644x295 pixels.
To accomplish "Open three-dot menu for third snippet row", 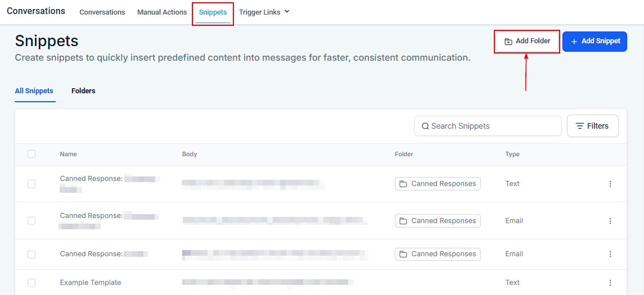I will [610, 254].
